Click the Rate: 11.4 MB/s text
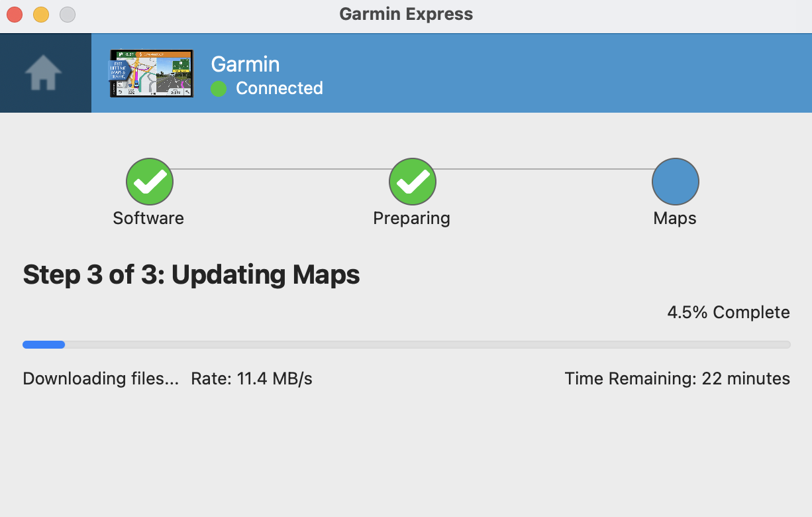Image resolution: width=812 pixels, height=517 pixels. pyautogui.click(x=252, y=378)
